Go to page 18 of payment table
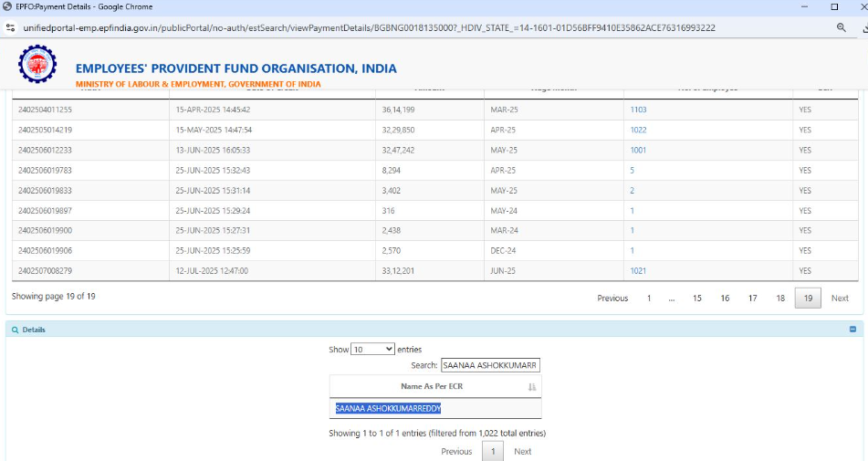Viewport: 868px width, 461px height. coord(780,299)
